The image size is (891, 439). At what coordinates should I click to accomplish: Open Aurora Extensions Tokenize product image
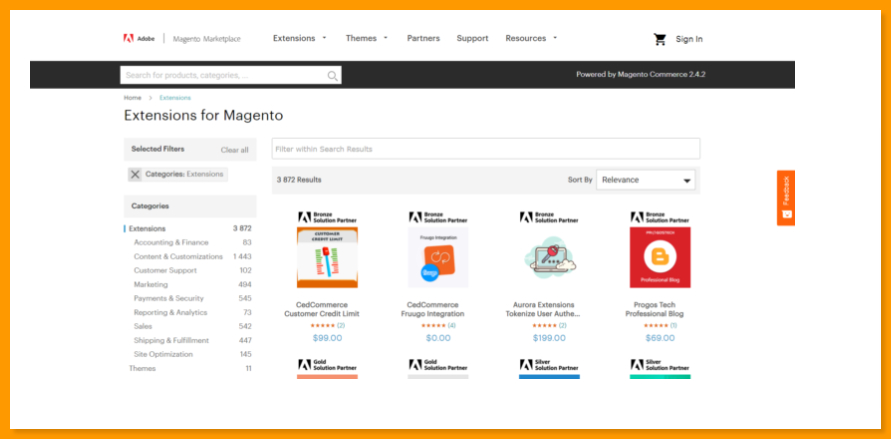pos(549,258)
